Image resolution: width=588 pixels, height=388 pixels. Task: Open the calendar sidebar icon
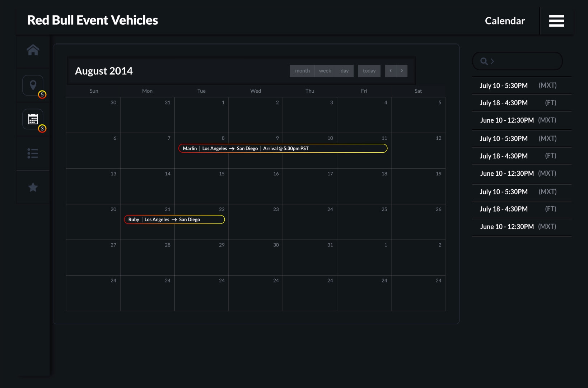(x=33, y=119)
